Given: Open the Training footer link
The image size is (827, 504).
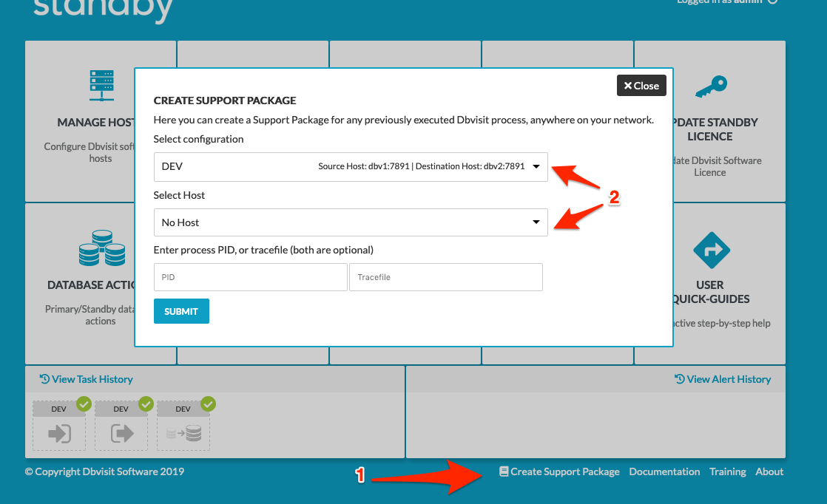Looking at the screenshot, I should (728, 471).
